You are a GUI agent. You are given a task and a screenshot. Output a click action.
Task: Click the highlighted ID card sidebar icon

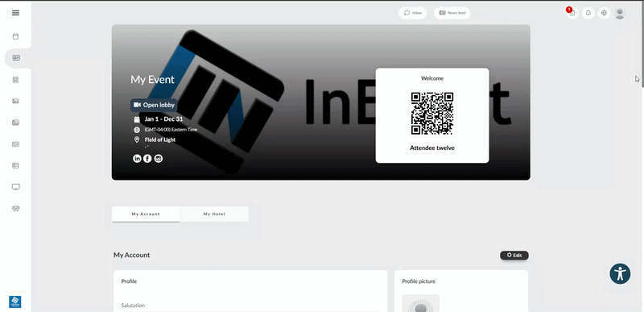point(16,58)
